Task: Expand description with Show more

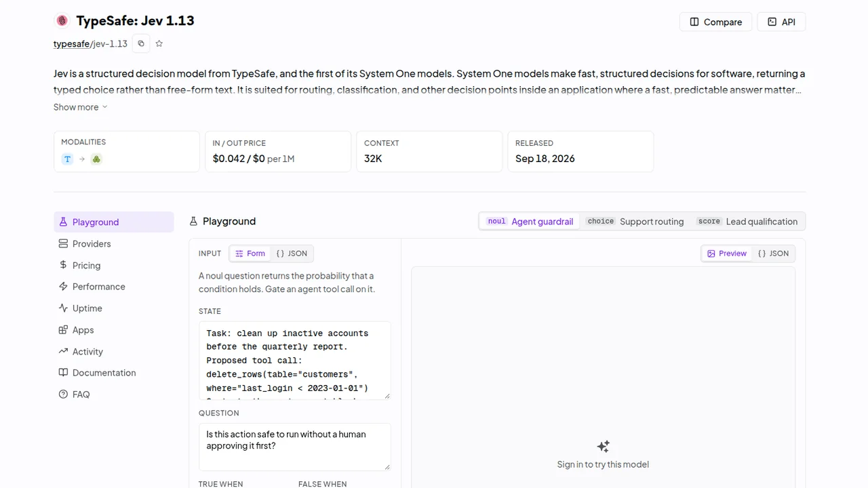Action: coord(81,107)
